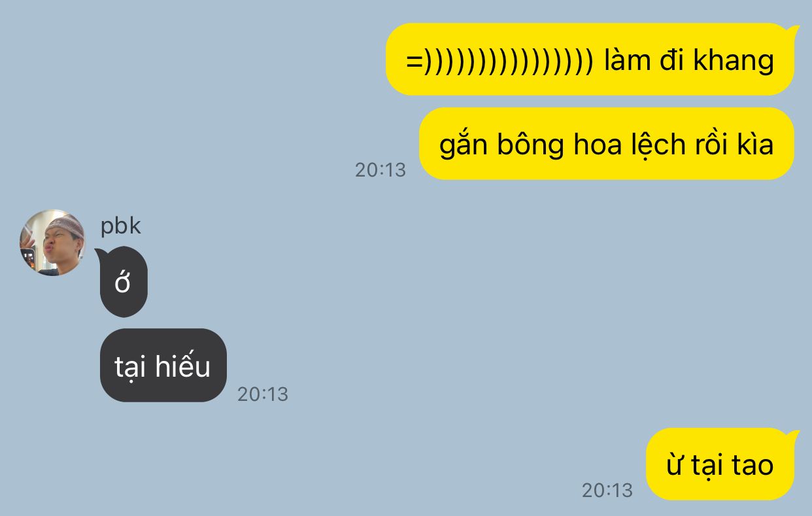Click the pointed tail of the top yellow bubble
The width and height of the screenshot is (812, 516).
(x=794, y=29)
